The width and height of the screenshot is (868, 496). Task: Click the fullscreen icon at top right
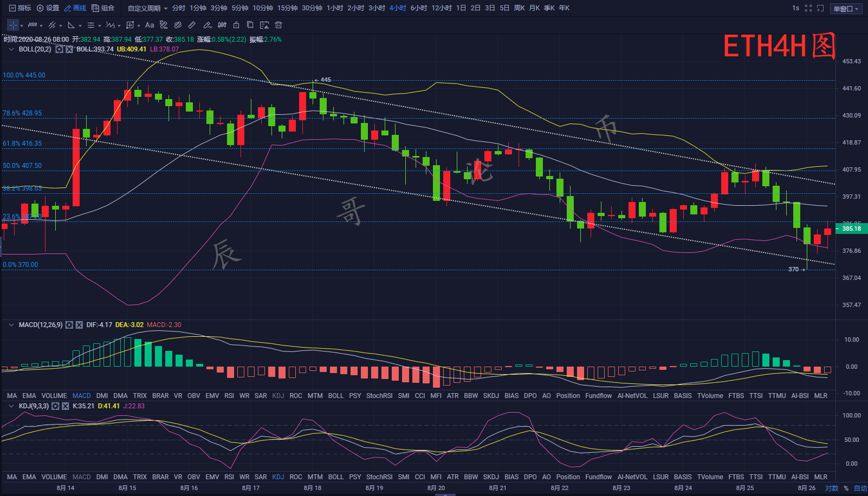808,8
